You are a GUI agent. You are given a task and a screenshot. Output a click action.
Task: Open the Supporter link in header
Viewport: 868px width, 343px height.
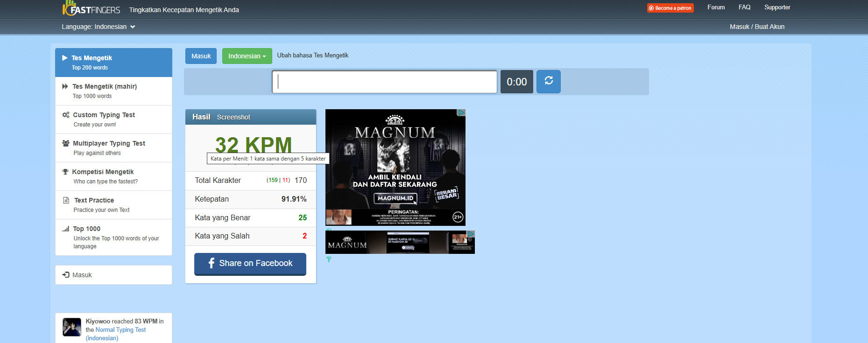click(777, 7)
